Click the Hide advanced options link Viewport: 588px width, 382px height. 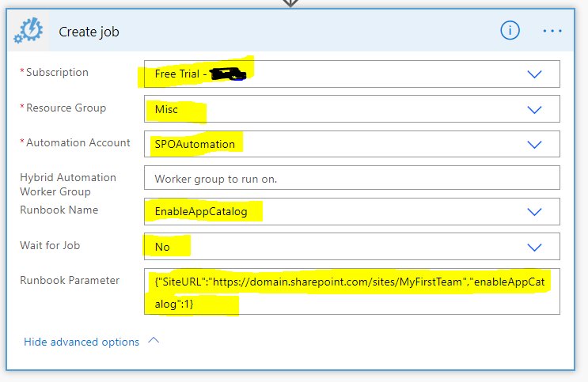[x=82, y=342]
